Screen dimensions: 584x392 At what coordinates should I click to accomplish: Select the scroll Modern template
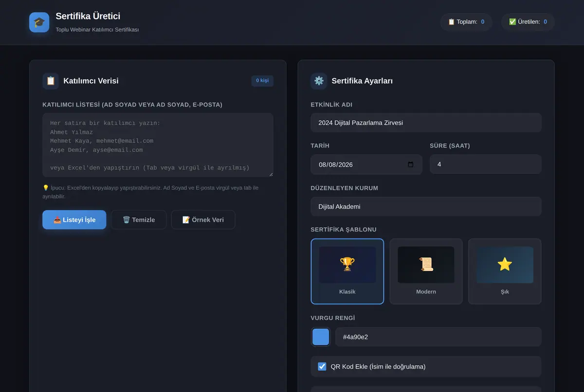(x=426, y=271)
